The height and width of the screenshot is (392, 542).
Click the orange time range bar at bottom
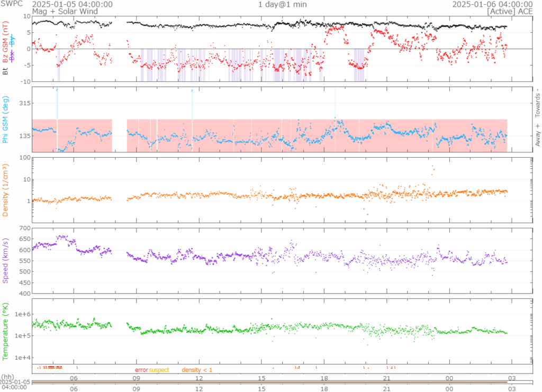270,382
